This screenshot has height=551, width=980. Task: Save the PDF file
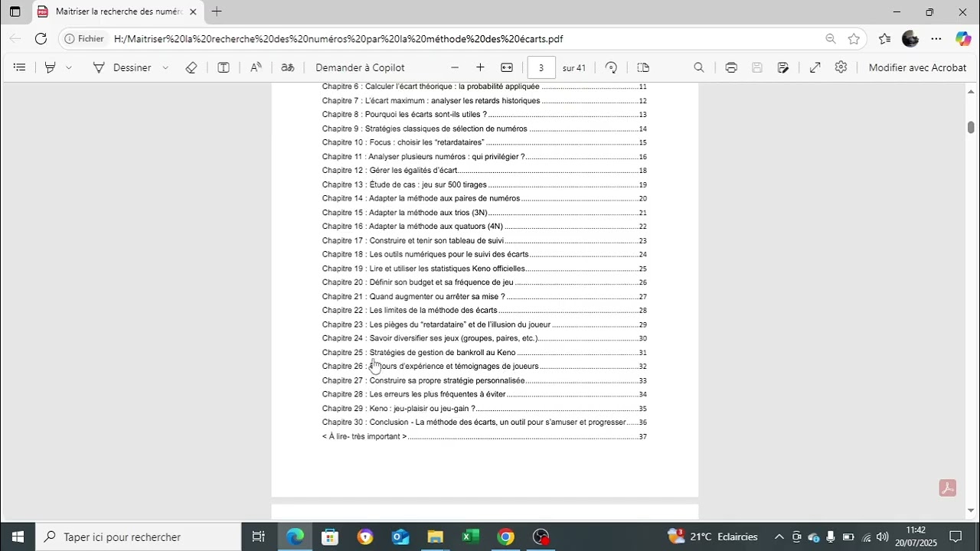(757, 67)
